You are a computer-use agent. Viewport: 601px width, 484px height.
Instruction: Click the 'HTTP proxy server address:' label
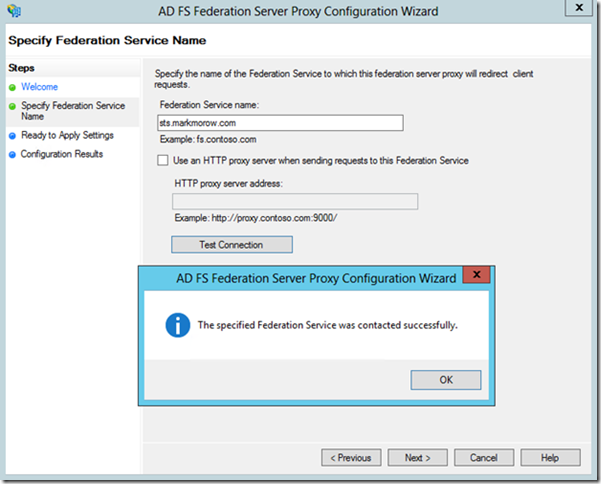point(228,184)
